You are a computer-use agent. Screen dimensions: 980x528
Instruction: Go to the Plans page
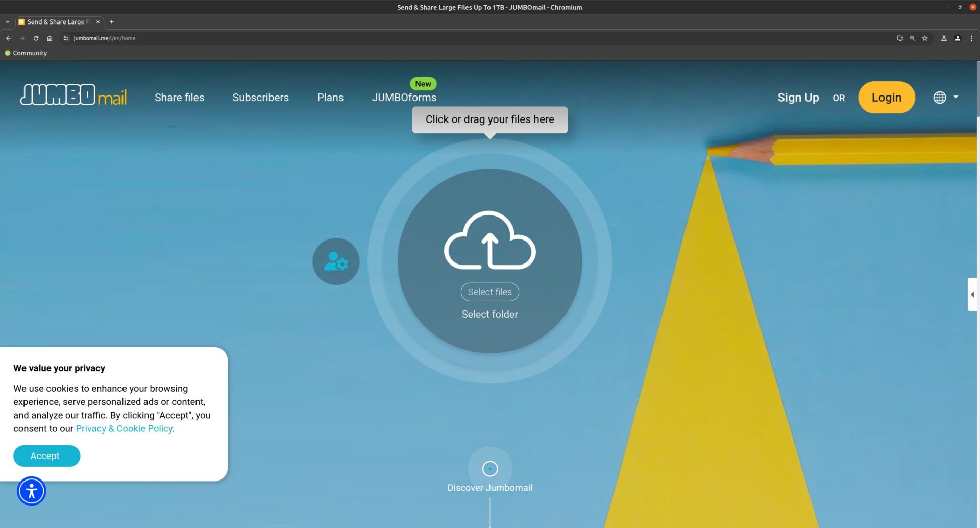pos(330,98)
